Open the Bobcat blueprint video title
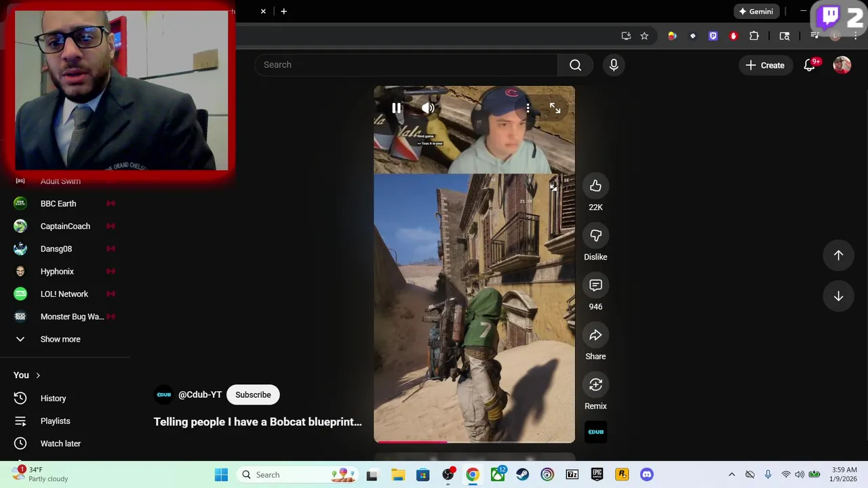The width and height of the screenshot is (868, 488). click(258, 422)
